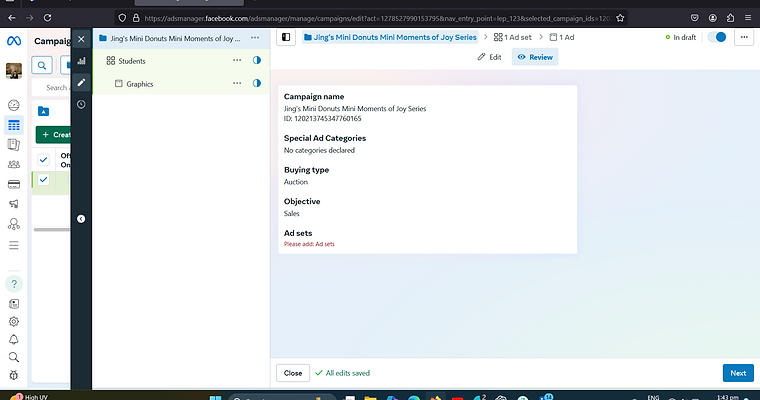760x400 pixels.
Task: Click the campaigns search magnifier button
Action: [42, 65]
